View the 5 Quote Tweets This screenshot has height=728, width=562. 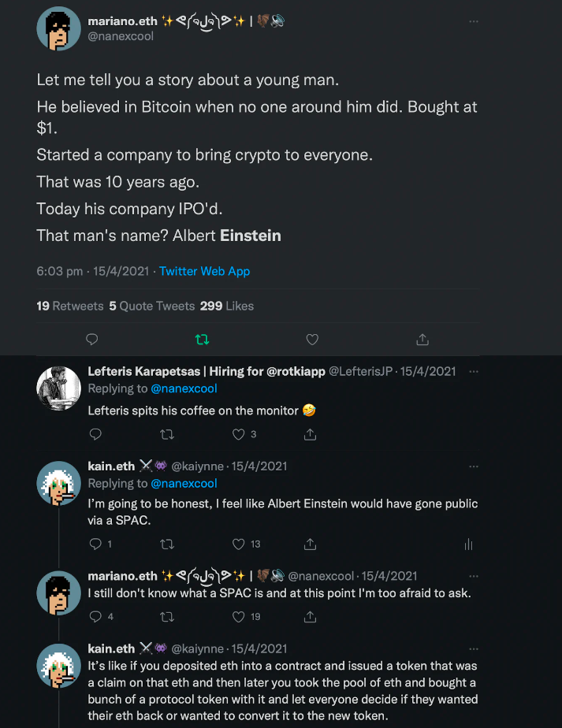coord(153,306)
